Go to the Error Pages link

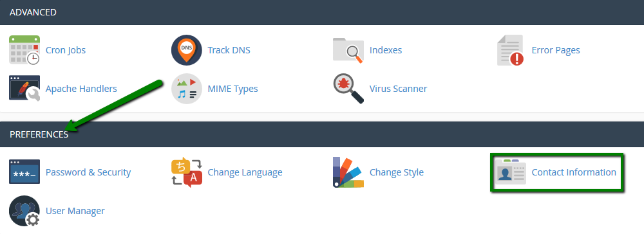(556, 50)
